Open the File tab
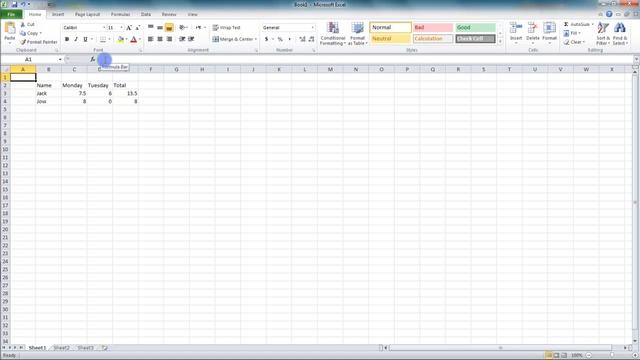This screenshot has width=640, height=360. (11, 14)
